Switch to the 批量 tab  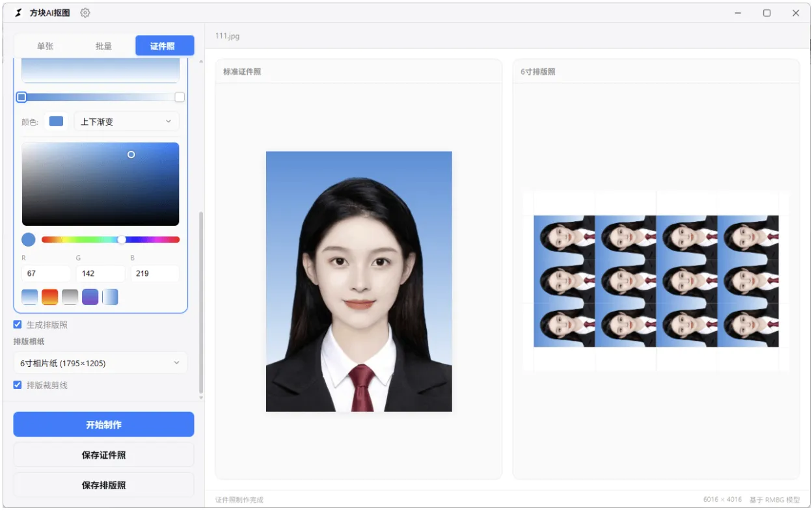pos(103,46)
